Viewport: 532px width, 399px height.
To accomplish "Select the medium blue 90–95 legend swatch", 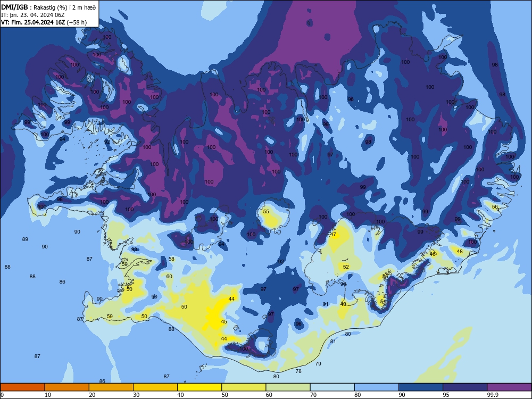I will click(x=421, y=387).
